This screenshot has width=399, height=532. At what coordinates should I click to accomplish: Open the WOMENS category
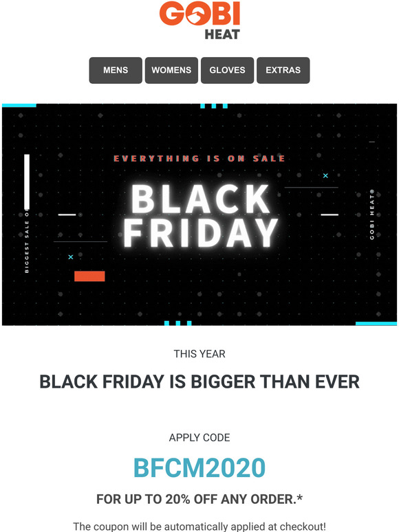[x=171, y=70]
